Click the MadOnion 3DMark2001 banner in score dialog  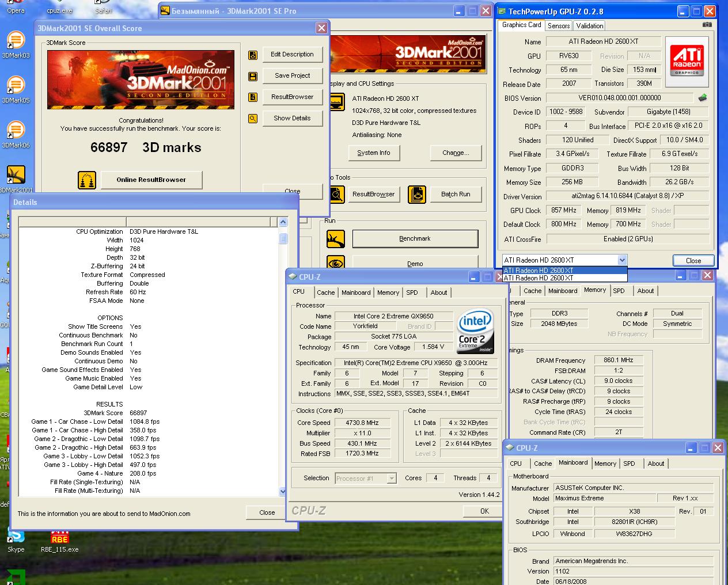141,79
